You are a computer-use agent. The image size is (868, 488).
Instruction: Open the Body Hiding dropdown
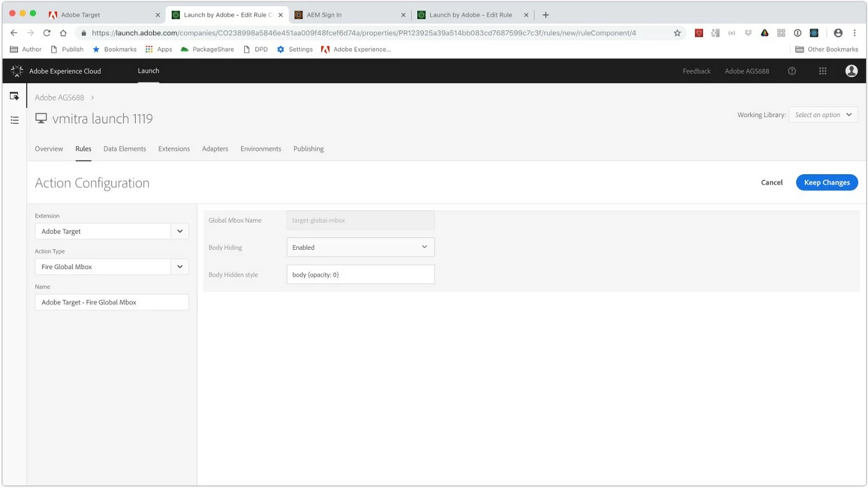(x=360, y=247)
